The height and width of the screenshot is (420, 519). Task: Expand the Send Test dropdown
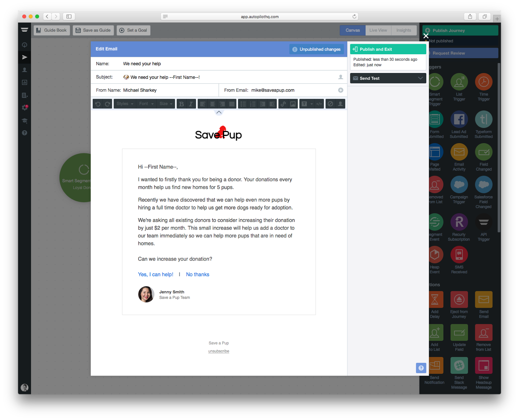(388, 78)
